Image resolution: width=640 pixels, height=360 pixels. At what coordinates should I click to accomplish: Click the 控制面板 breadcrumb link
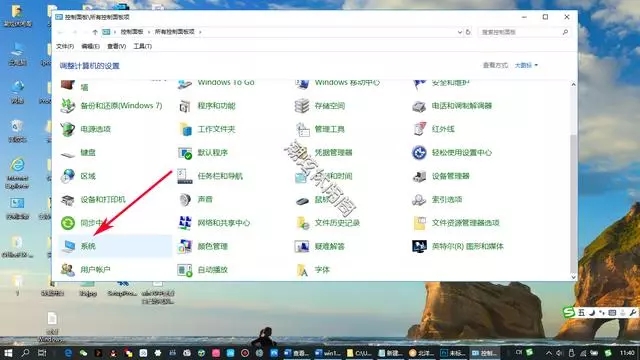[x=132, y=32]
